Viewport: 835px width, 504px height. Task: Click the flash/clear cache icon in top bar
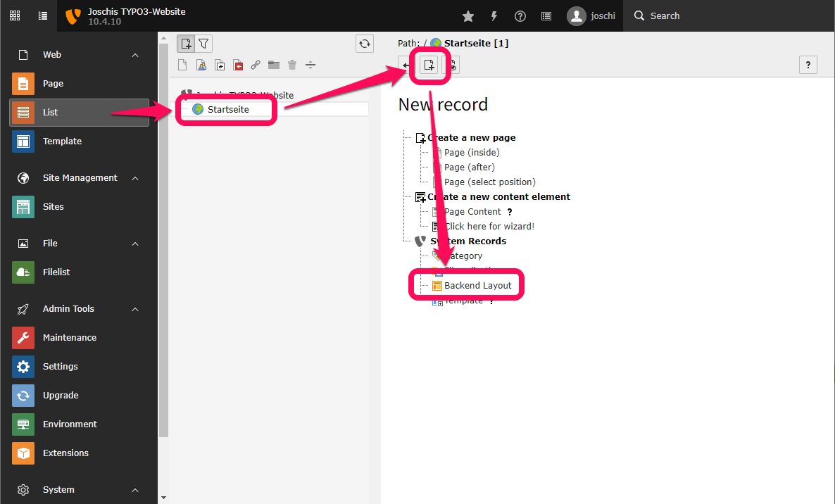494,15
